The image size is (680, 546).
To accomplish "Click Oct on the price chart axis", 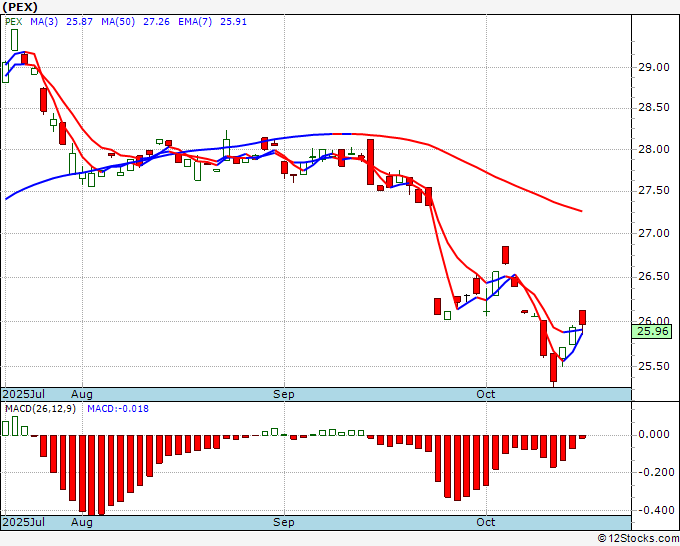I will click(x=486, y=394).
